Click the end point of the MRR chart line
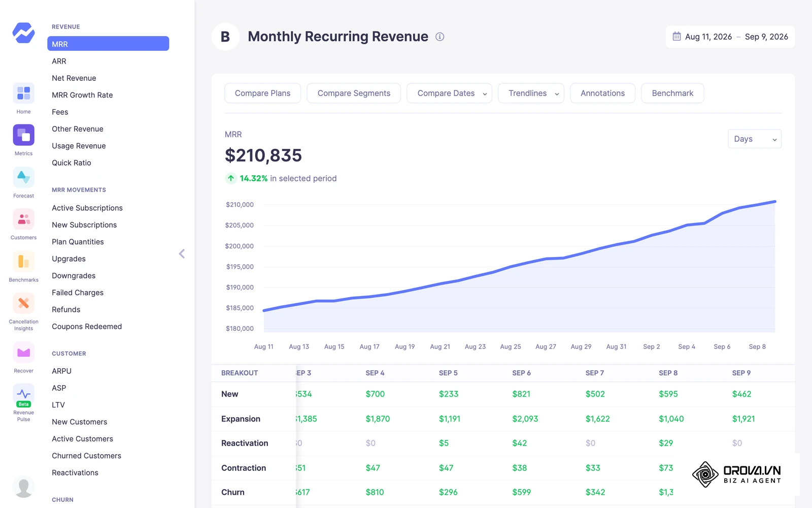Image resolution: width=812 pixels, height=508 pixels. point(775,202)
